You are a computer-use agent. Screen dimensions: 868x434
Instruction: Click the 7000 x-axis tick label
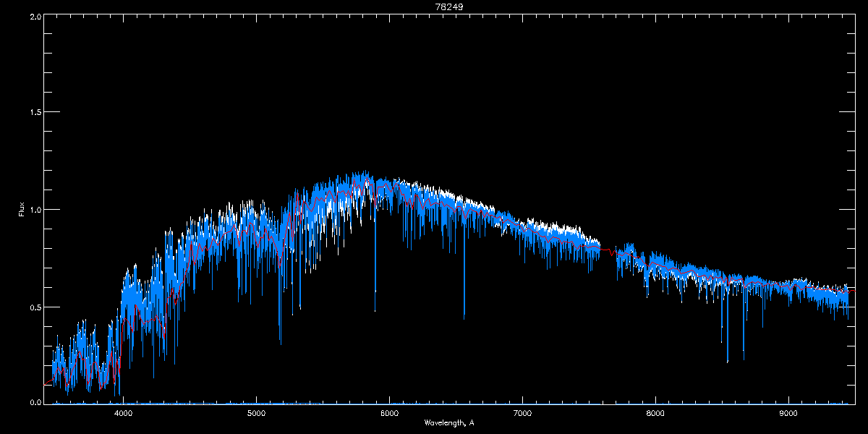tap(522, 414)
